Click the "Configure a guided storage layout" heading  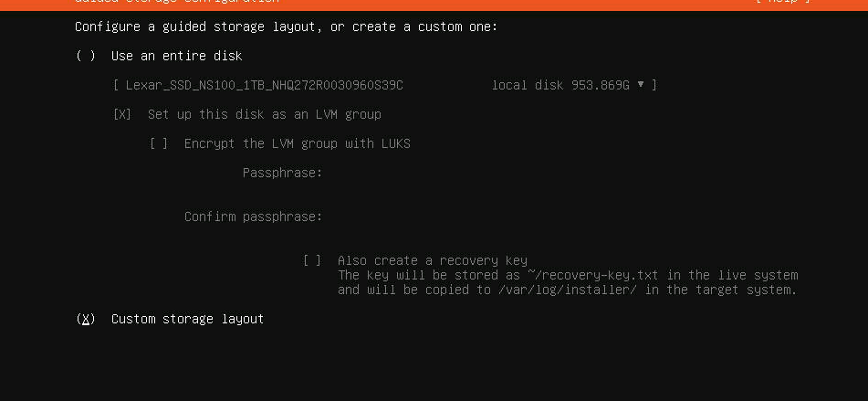coord(287,26)
